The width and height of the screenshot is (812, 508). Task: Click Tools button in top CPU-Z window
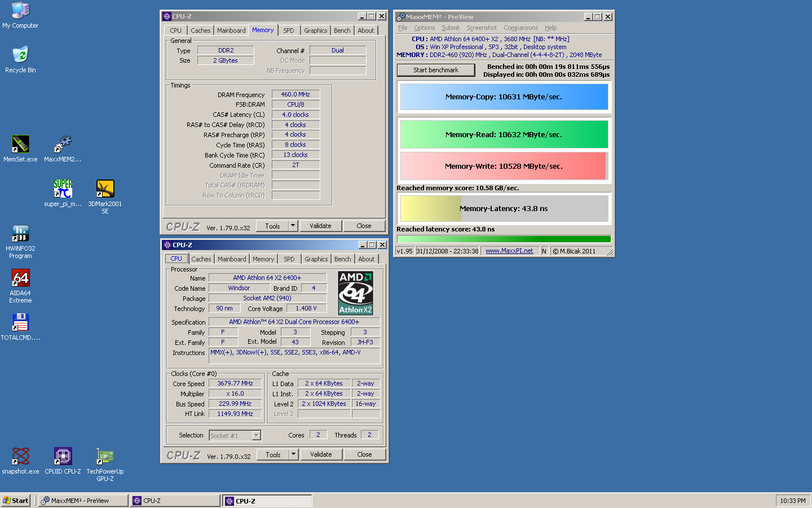[x=272, y=226]
